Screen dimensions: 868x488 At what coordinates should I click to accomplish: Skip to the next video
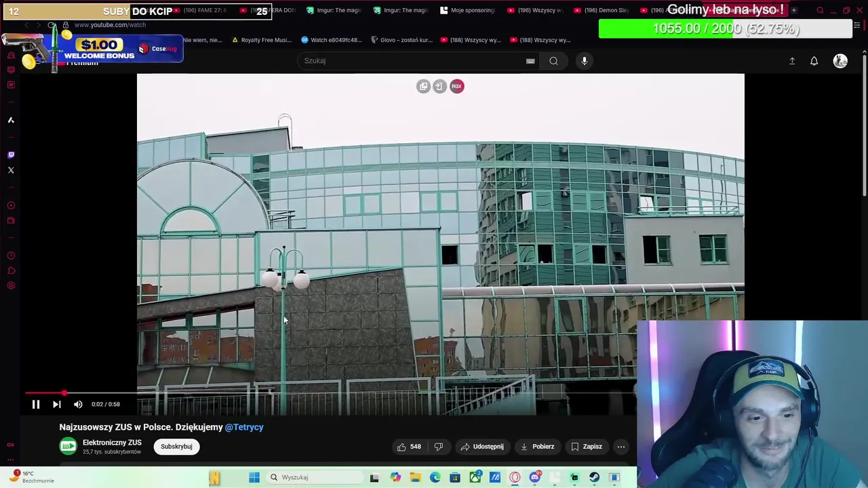tap(57, 405)
